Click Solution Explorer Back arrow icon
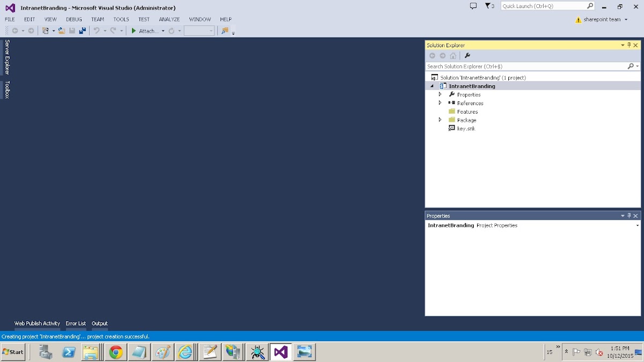The height and width of the screenshot is (362, 644). [x=433, y=56]
